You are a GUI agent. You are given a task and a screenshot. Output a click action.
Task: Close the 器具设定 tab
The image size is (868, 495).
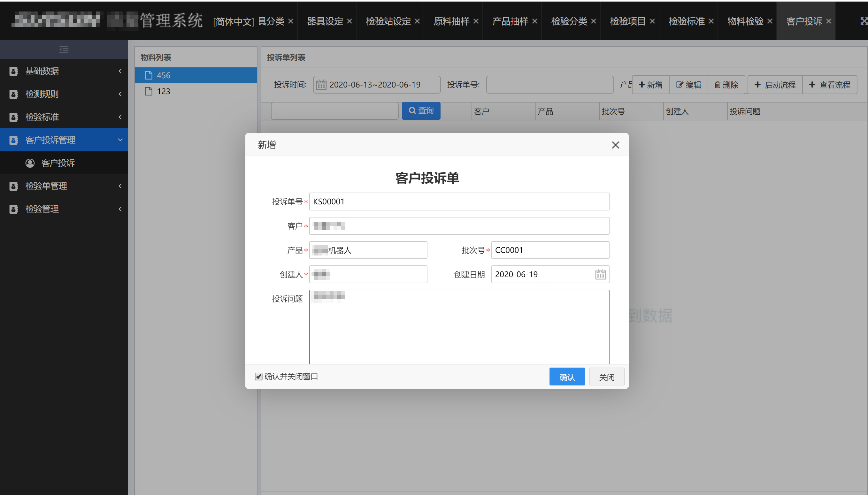point(350,21)
